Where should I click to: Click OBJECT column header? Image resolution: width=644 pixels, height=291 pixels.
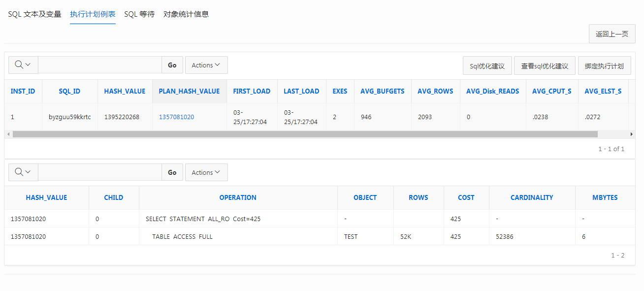365,197
